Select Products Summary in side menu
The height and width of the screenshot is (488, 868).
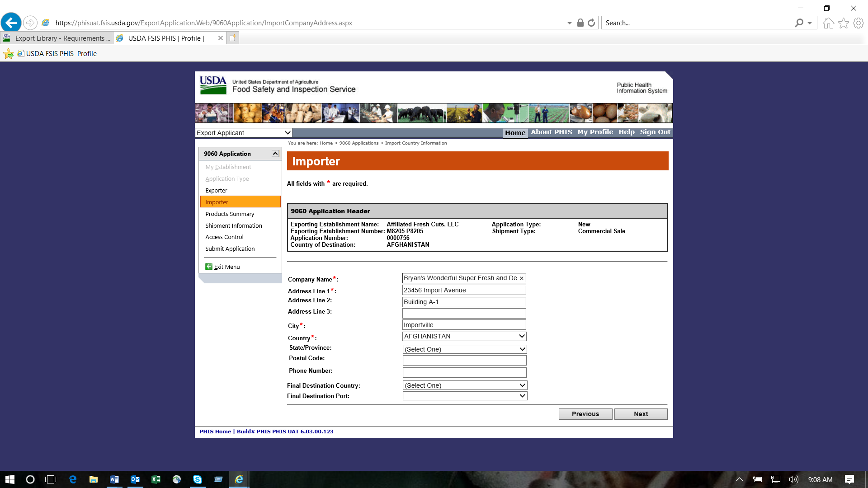tap(230, 214)
